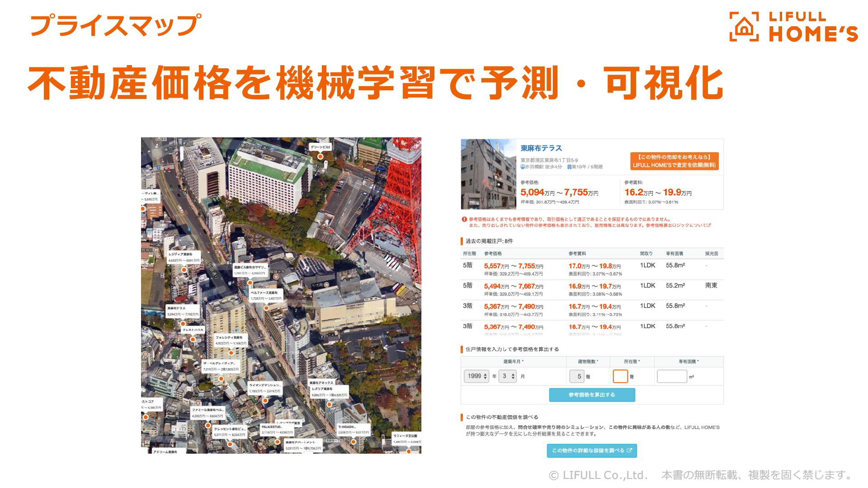The image size is (868, 488).
Task: Click the 南東 lighting direction cell
Action: point(711,286)
